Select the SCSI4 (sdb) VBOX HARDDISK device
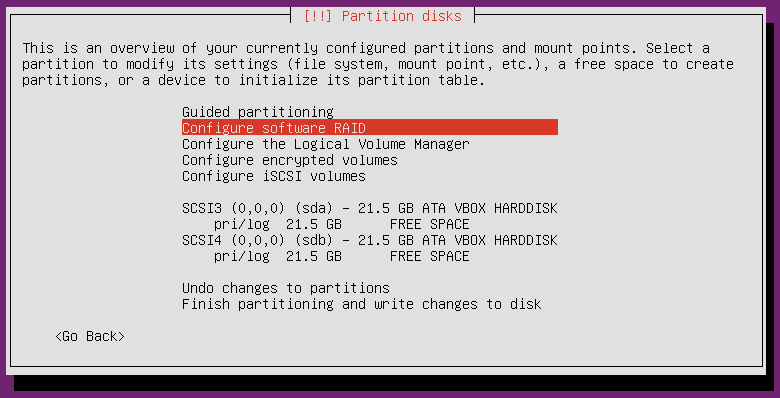 (370, 240)
